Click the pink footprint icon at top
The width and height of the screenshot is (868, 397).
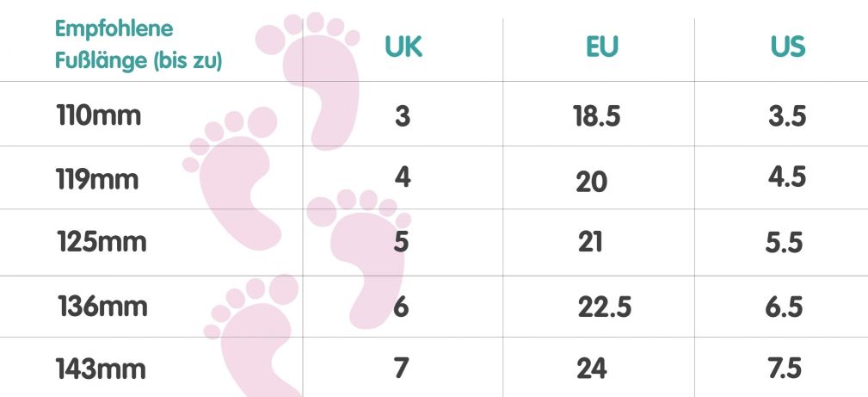click(x=308, y=80)
